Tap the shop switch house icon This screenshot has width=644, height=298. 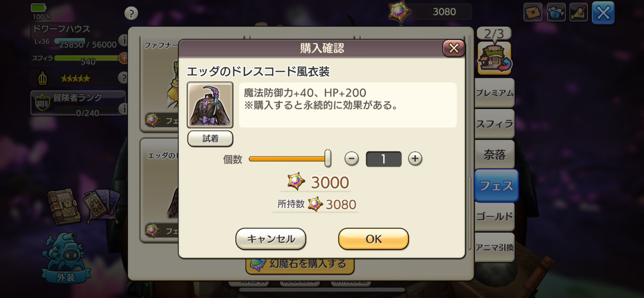point(495,58)
